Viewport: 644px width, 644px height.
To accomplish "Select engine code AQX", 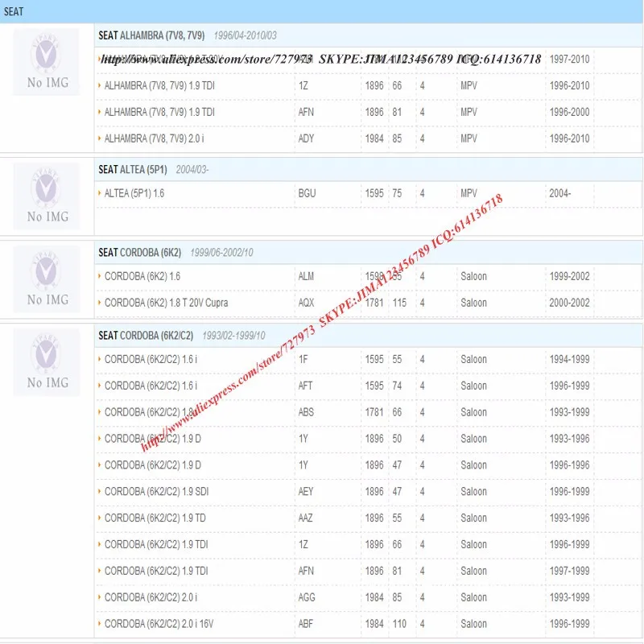I will tap(306, 303).
